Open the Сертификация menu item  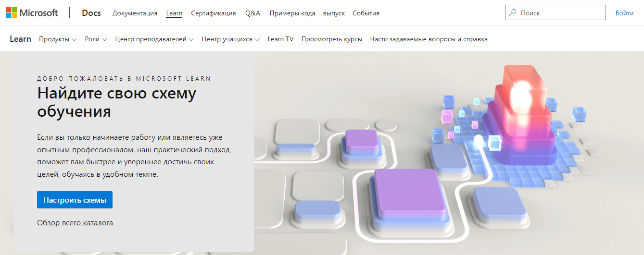[214, 13]
